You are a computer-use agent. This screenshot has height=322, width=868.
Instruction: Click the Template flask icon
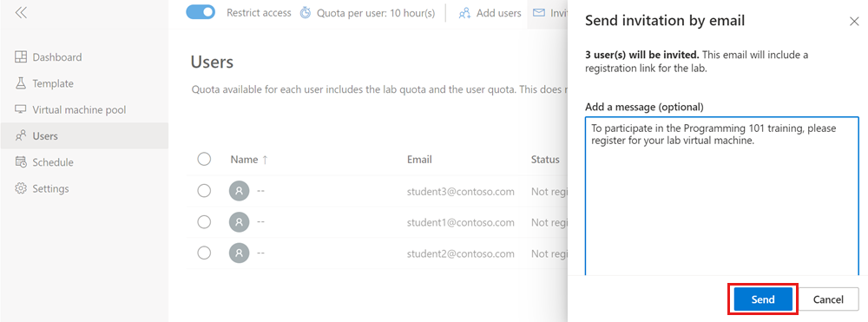[x=21, y=83]
